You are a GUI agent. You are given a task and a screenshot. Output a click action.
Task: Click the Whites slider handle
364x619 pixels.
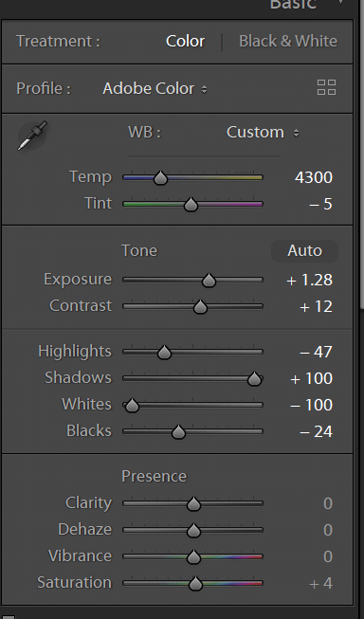133,406
